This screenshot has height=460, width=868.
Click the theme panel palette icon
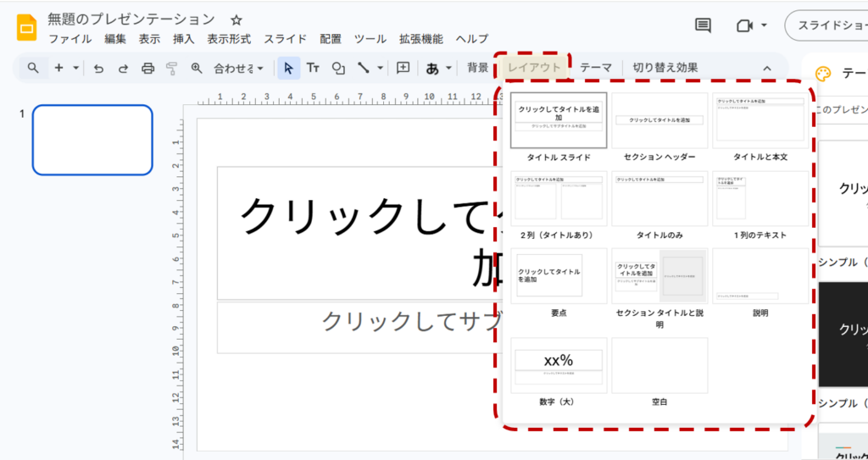point(824,74)
